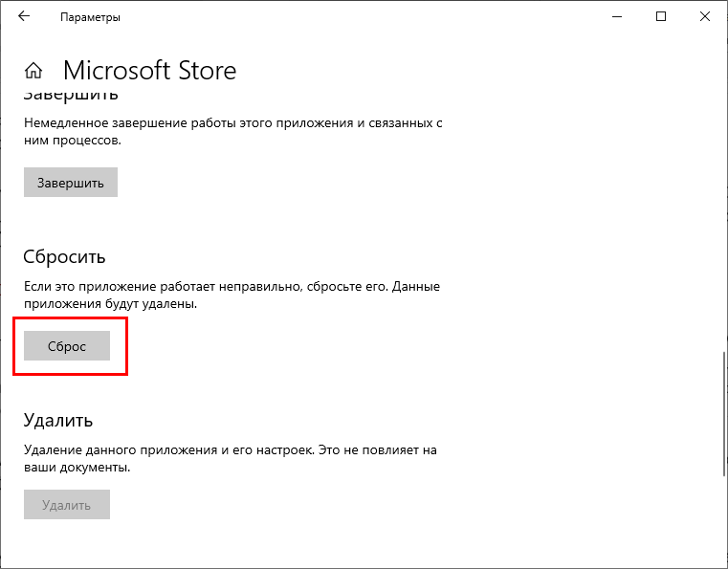The height and width of the screenshot is (569, 728).
Task: Go back using the arrow icon
Action: 24,16
